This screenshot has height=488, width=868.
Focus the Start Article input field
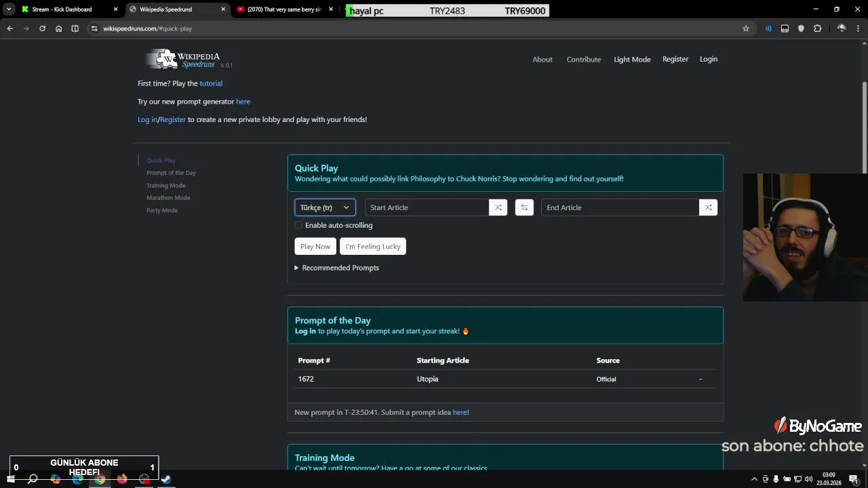tap(427, 207)
